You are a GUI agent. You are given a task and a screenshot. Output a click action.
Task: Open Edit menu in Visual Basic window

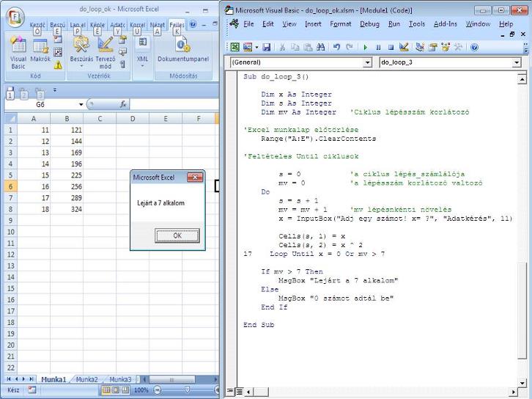tap(268, 24)
